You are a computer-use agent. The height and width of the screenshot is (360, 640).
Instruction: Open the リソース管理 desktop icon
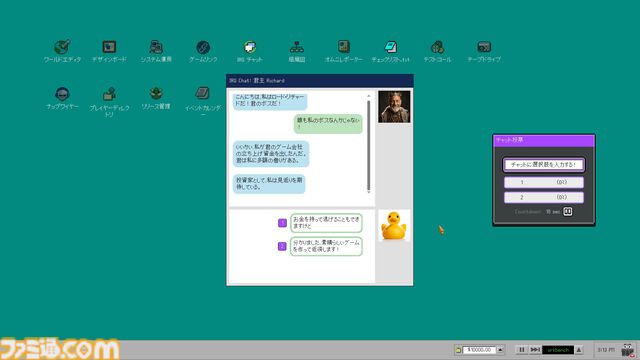pyautogui.click(x=156, y=98)
